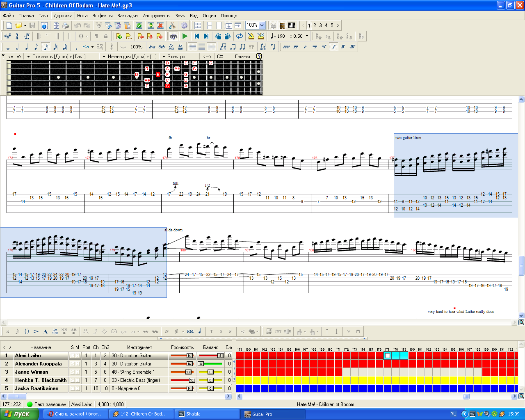Toggle palm mute PM effect
Image resolution: width=525 pixels, height=420 pixels.
click(x=190, y=331)
